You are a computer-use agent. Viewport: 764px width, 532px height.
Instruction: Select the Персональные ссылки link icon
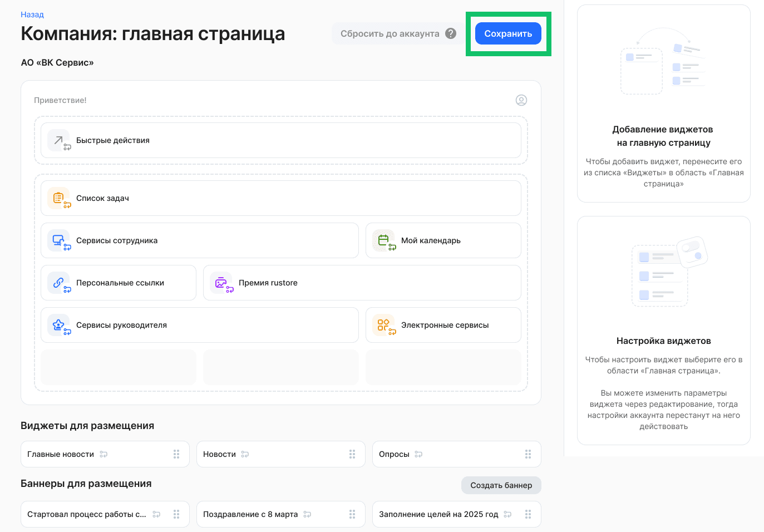58,283
